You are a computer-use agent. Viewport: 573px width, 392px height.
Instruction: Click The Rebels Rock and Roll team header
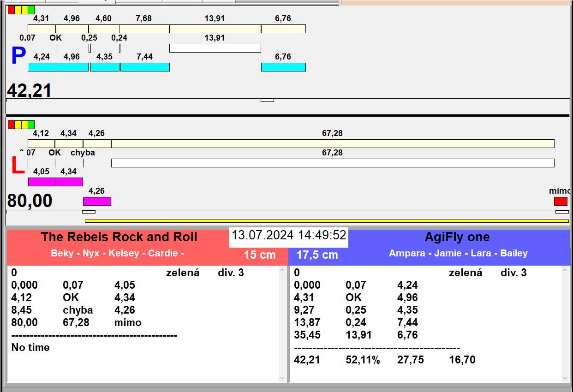pyautogui.click(x=119, y=237)
